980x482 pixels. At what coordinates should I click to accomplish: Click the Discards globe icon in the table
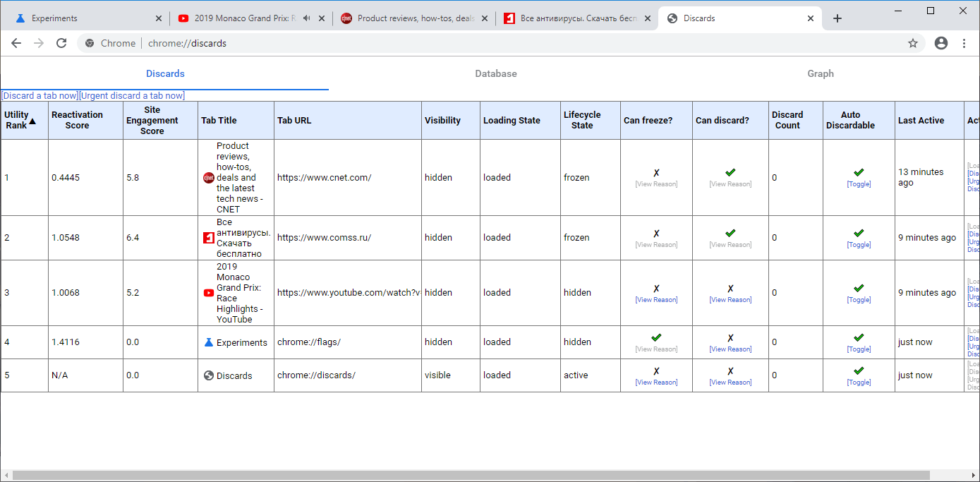point(208,375)
